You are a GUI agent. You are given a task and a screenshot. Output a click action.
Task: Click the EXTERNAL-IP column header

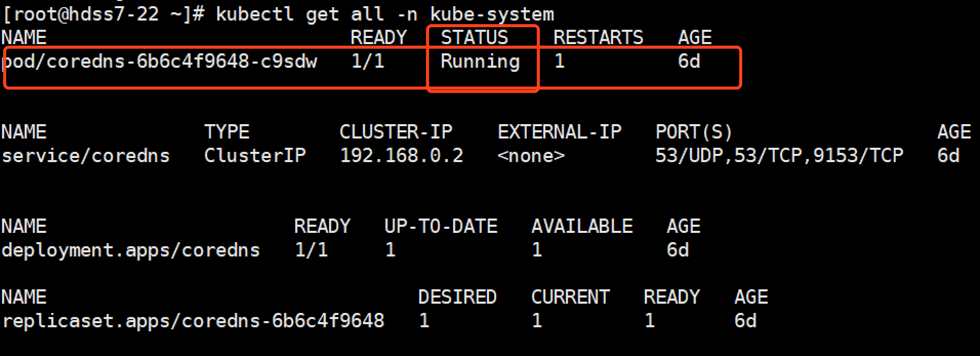pos(559,132)
